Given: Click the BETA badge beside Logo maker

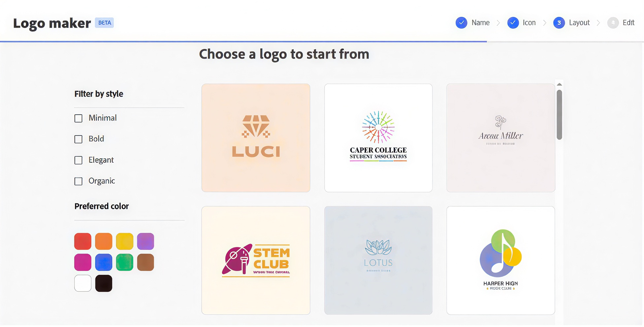Looking at the screenshot, I should pos(104,23).
